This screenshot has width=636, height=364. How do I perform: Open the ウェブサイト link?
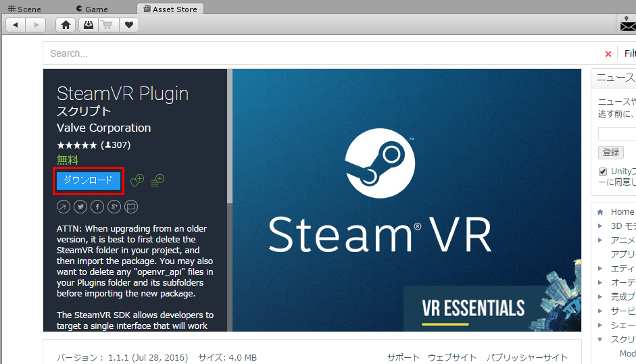point(452,357)
